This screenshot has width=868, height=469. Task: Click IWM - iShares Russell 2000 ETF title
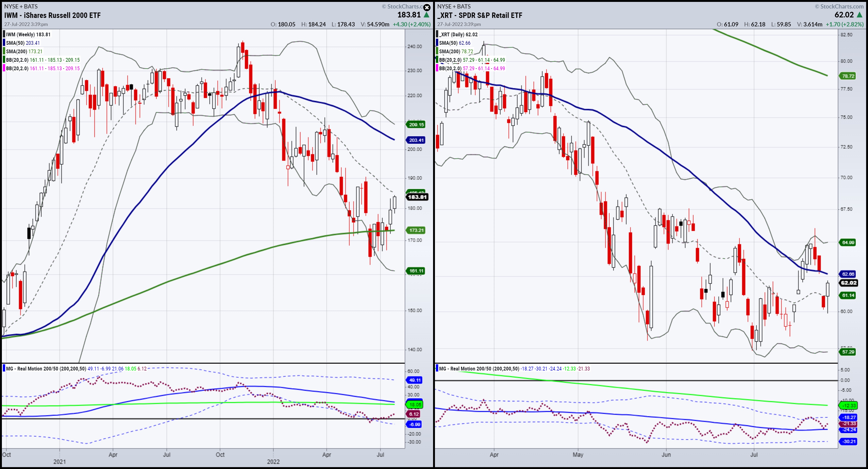click(x=52, y=15)
